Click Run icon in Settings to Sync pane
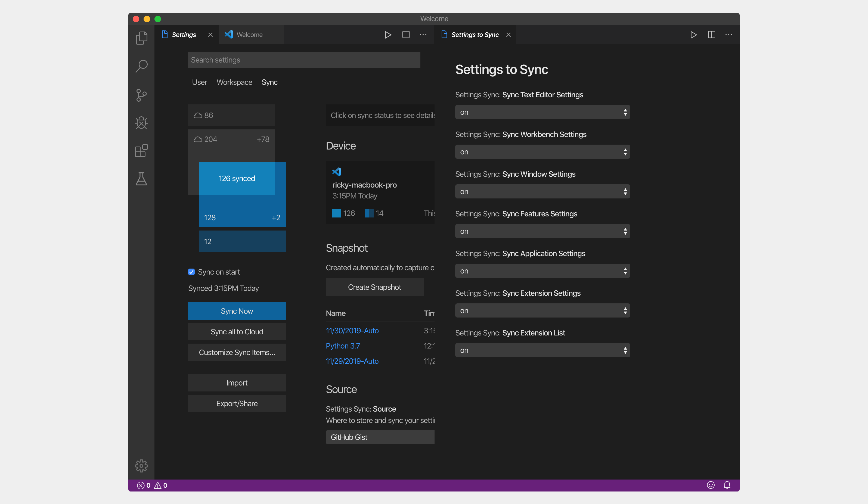The width and height of the screenshot is (868, 504). click(693, 35)
